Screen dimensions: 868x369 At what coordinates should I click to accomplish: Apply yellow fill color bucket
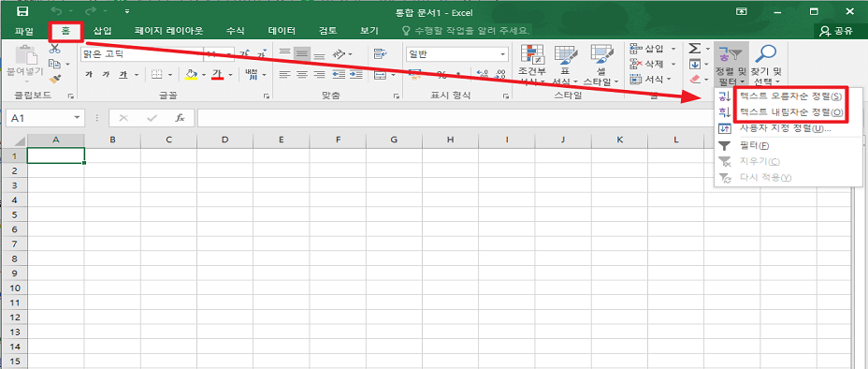coord(191,74)
